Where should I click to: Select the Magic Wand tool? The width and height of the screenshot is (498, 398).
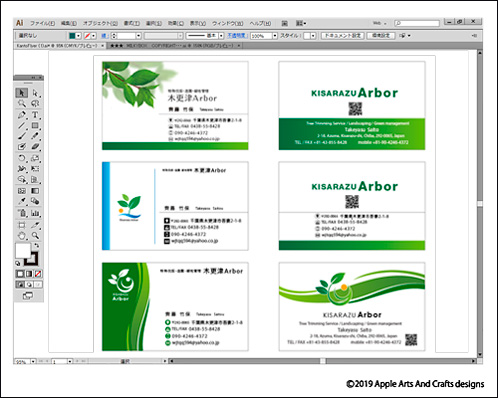tap(22, 103)
